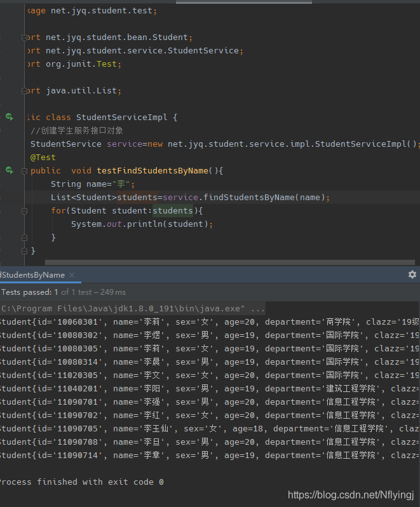Click the name string literal "李"
420x507 pixels.
tap(121, 184)
